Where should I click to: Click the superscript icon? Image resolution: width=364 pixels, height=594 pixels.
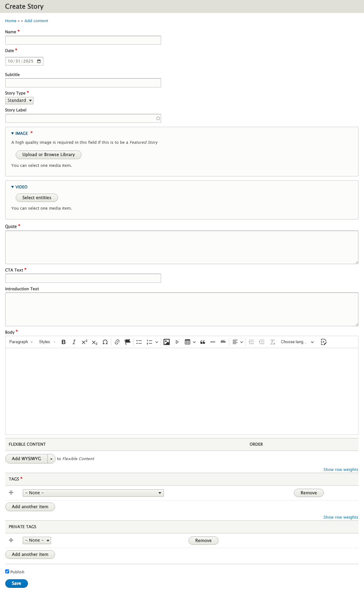click(85, 342)
